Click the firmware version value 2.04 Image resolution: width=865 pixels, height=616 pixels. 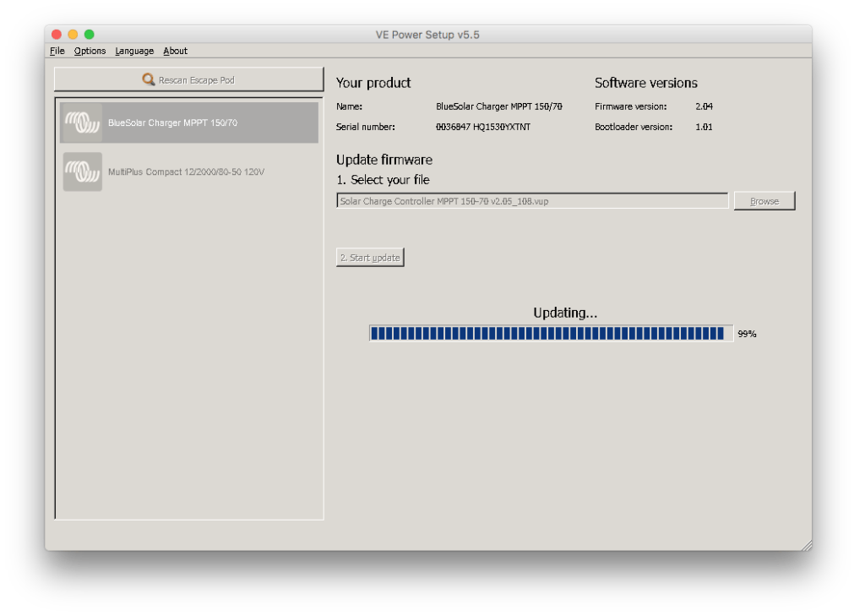click(x=704, y=106)
